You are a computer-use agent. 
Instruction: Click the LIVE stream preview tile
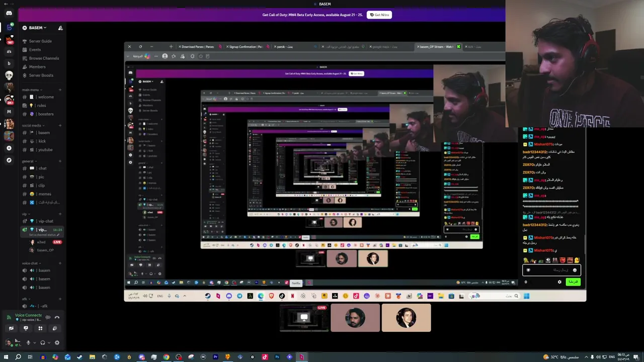[x=304, y=318]
